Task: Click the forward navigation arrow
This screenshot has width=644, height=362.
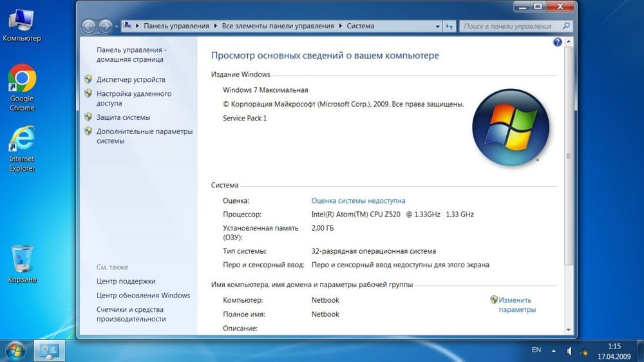Action: pyautogui.click(x=105, y=26)
